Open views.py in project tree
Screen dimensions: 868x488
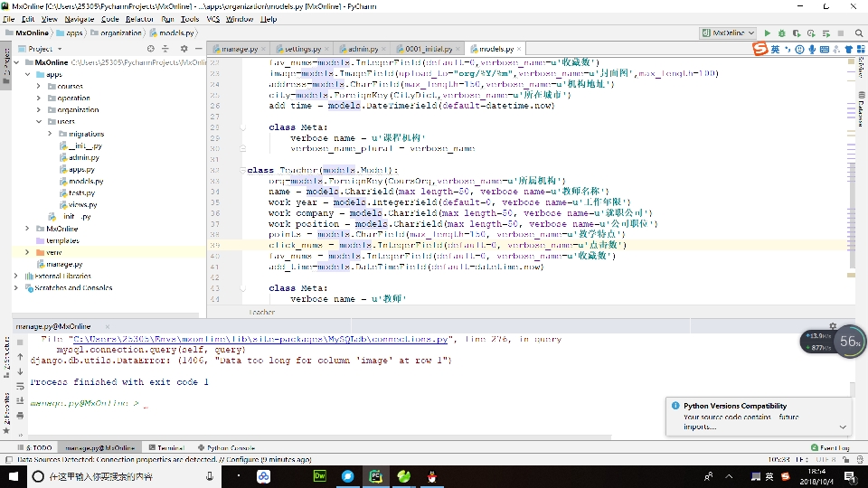[83, 204]
